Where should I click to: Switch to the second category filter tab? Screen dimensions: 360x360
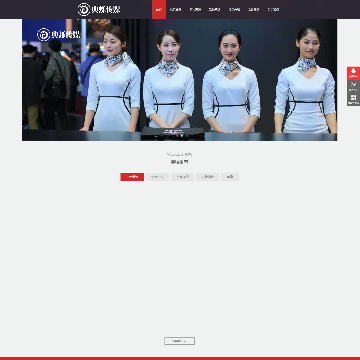tap(157, 177)
